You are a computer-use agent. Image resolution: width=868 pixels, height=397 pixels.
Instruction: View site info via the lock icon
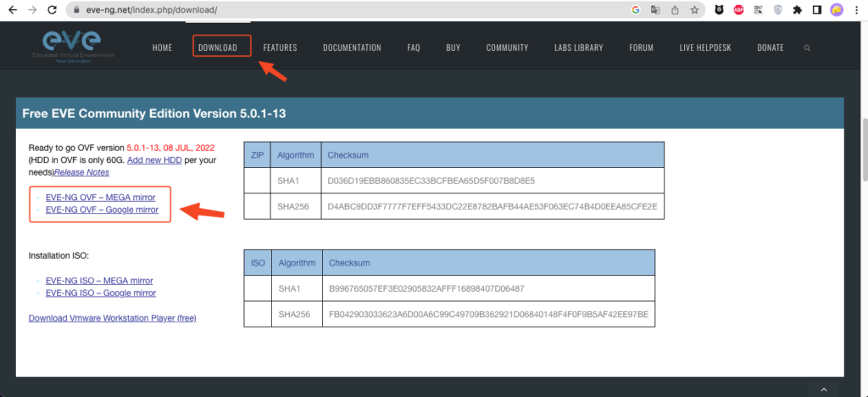tap(76, 10)
